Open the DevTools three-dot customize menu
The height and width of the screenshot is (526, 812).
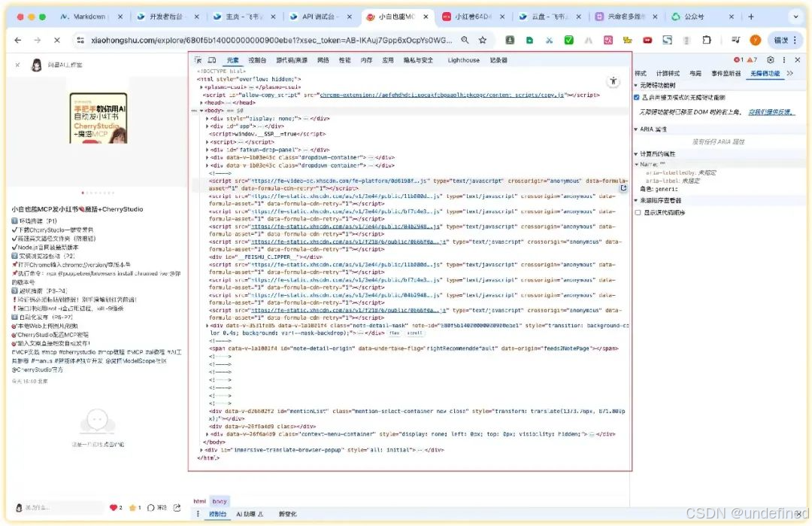(x=784, y=59)
